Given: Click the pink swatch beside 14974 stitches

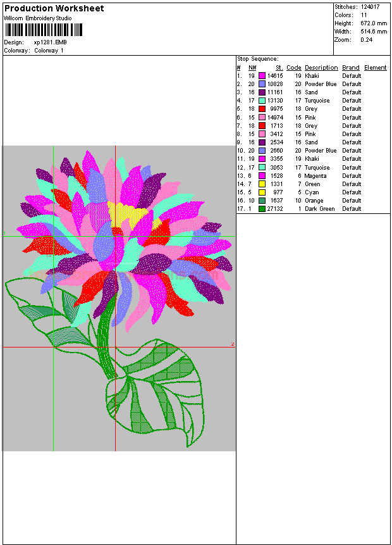Looking at the screenshot, I should pyautogui.click(x=262, y=118).
